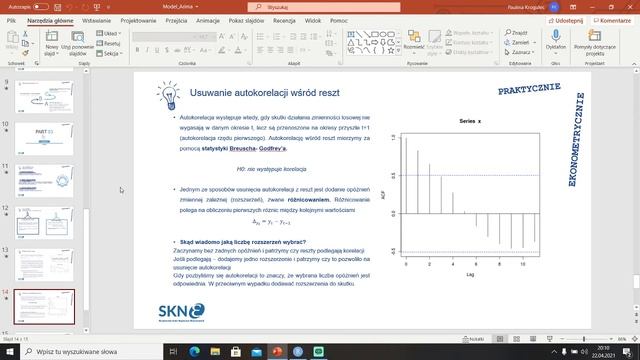Click the decrease font size icon
Viewport: 640px width, 360px height.
(x=232, y=37)
